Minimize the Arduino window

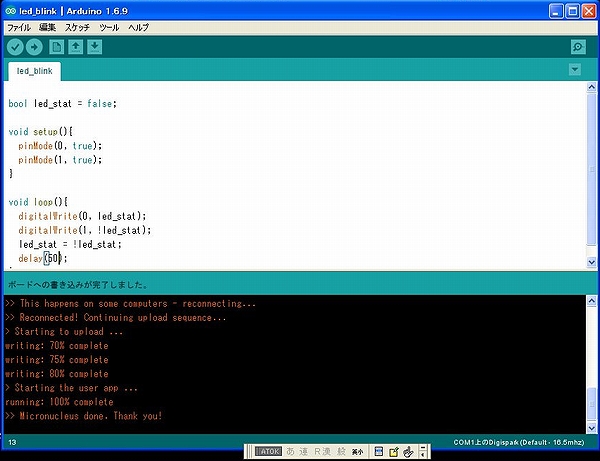coord(556,11)
